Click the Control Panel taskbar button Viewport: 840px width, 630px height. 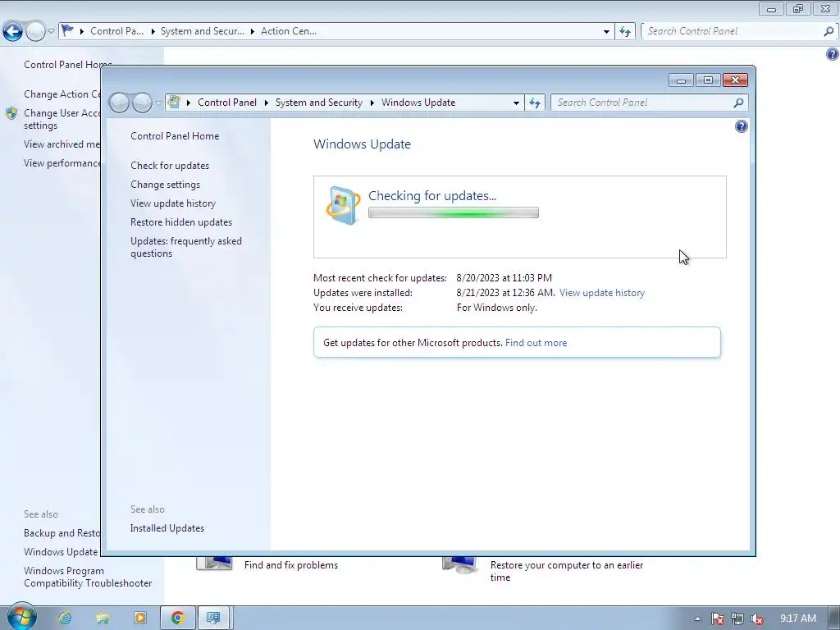(x=214, y=619)
